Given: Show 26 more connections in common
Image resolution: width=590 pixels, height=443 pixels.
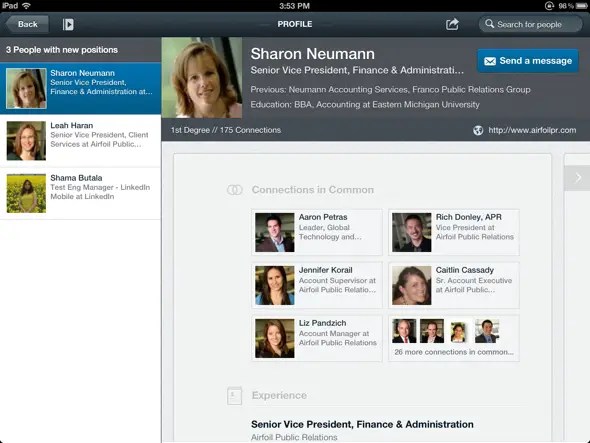Looking at the screenshot, I should click(454, 338).
